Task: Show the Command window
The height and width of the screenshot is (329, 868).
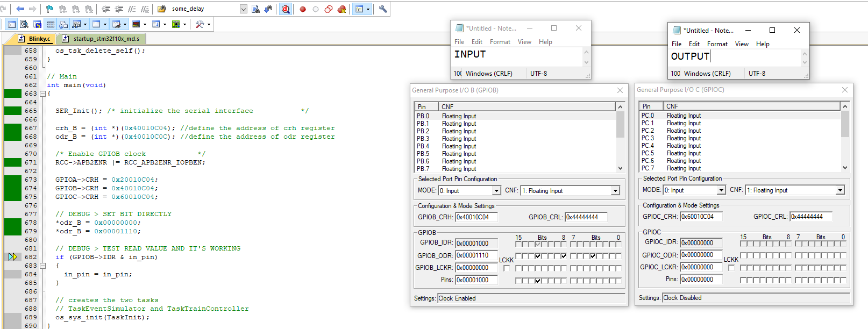Action: pyautogui.click(x=11, y=24)
